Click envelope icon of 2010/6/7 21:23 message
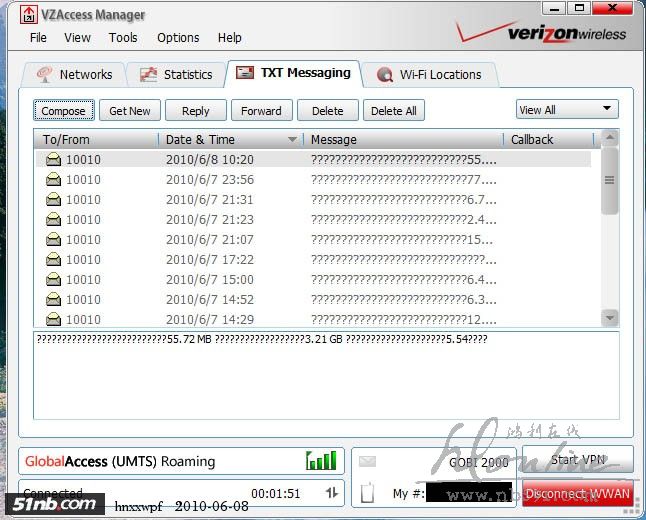The width and height of the screenshot is (646, 520). 54,219
